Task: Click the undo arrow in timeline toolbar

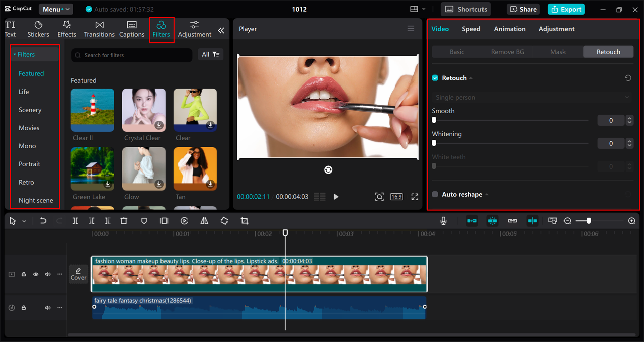Action: (x=43, y=221)
